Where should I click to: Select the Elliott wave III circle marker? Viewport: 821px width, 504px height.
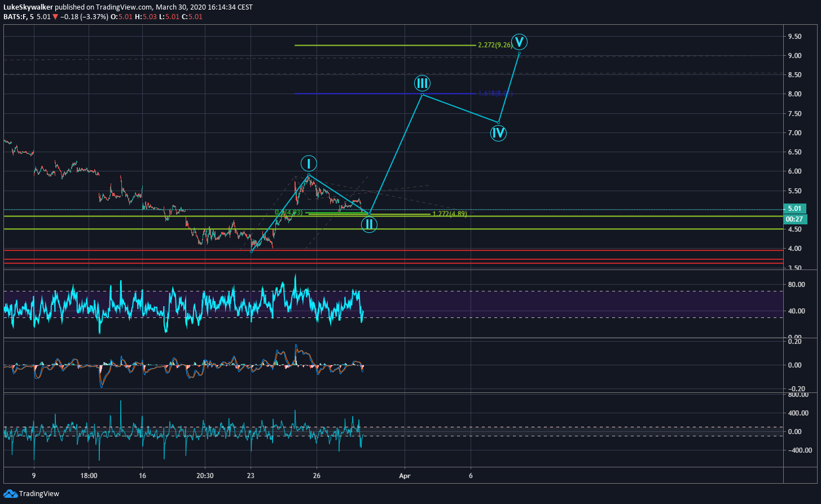[x=423, y=83]
